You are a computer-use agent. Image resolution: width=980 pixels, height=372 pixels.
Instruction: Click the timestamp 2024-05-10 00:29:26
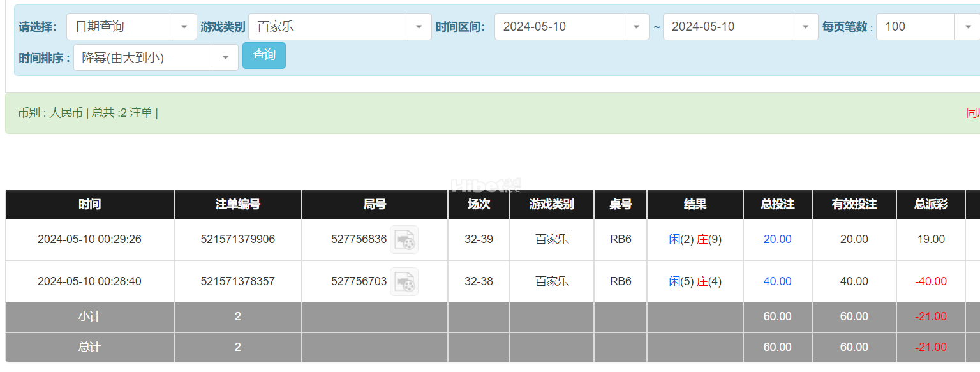(90, 239)
